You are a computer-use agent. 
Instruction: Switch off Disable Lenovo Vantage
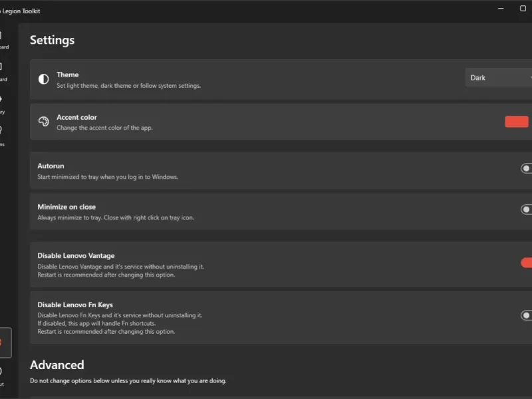pos(526,263)
